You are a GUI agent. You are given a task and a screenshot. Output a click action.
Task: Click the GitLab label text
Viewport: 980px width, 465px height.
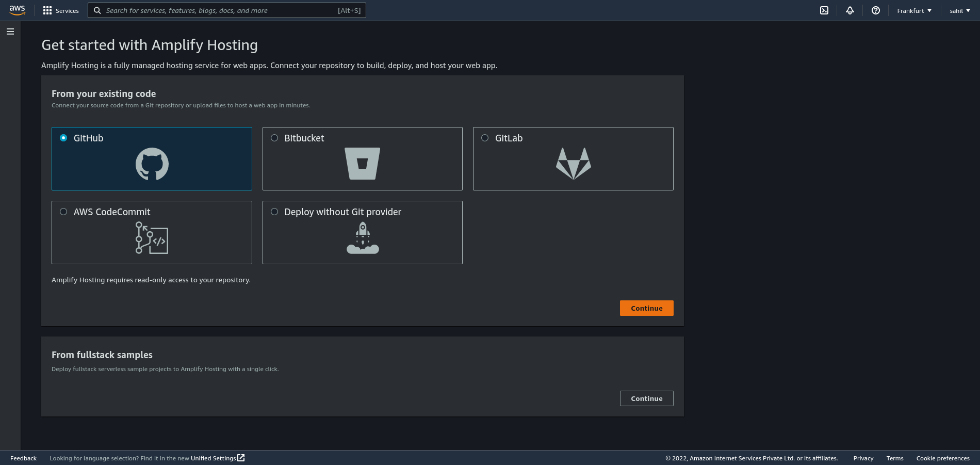(x=509, y=138)
